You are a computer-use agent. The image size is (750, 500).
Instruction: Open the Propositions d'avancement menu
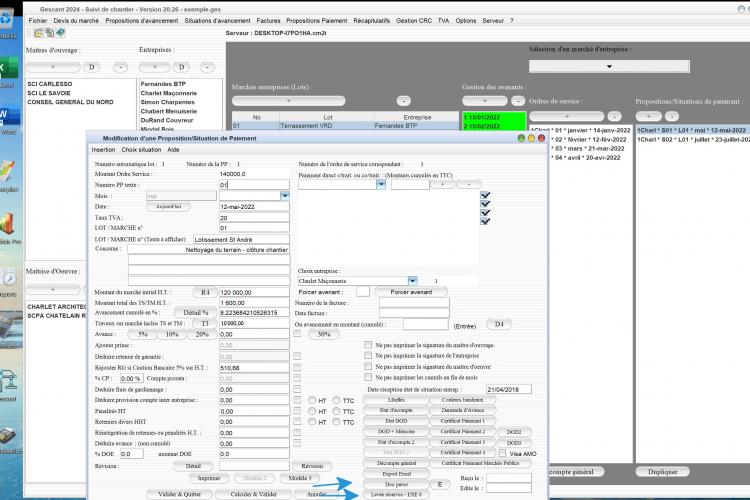[x=142, y=21]
